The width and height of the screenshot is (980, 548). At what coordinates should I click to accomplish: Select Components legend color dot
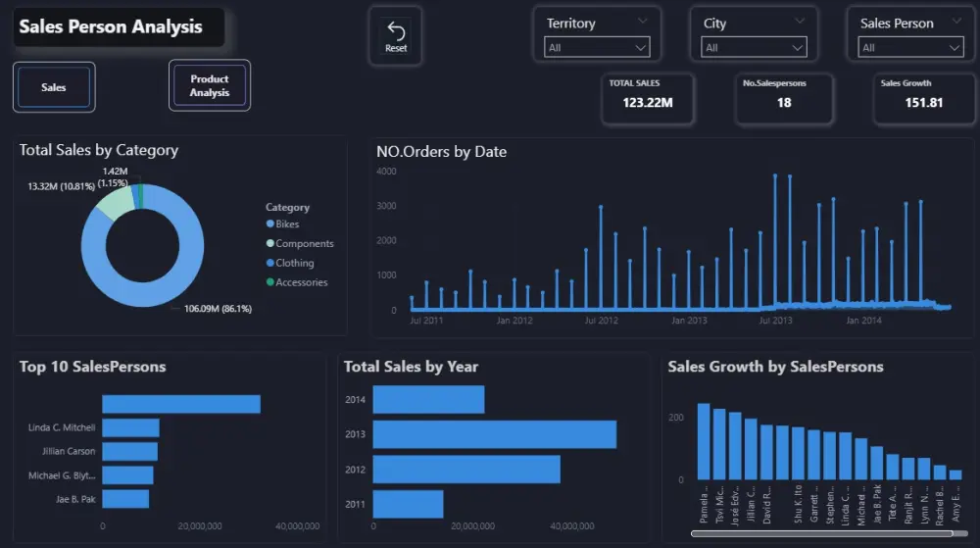270,243
